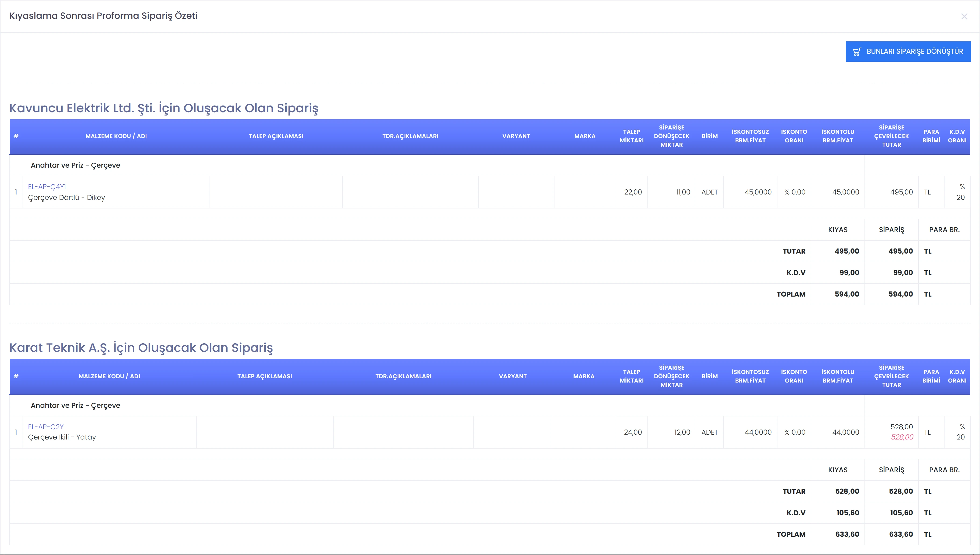Image resolution: width=980 pixels, height=555 pixels.
Task: Click TALEP AÇIKLAMASI header in Kavuncu table
Action: [x=276, y=136]
